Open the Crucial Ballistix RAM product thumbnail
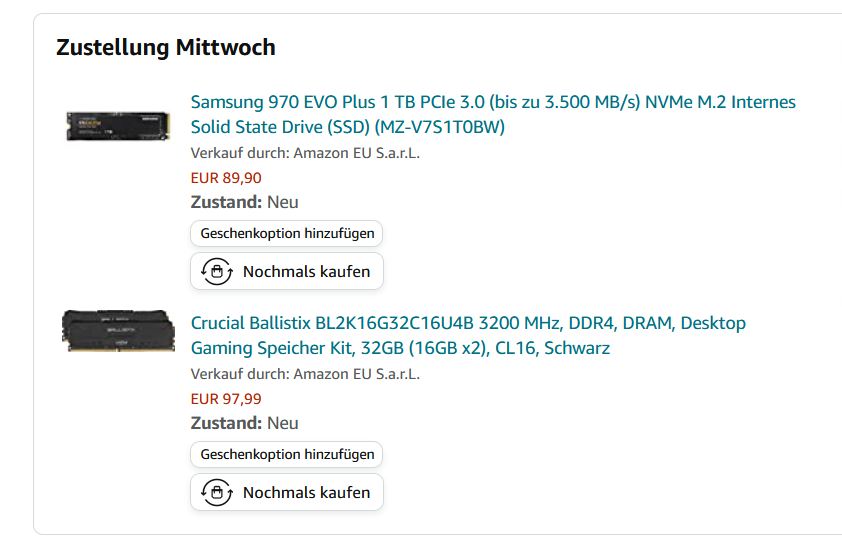 (118, 331)
